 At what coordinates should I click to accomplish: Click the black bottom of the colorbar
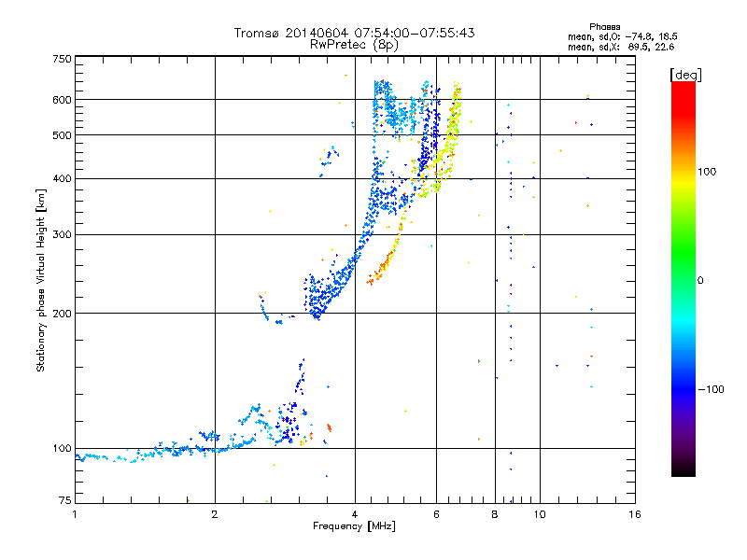point(684,469)
